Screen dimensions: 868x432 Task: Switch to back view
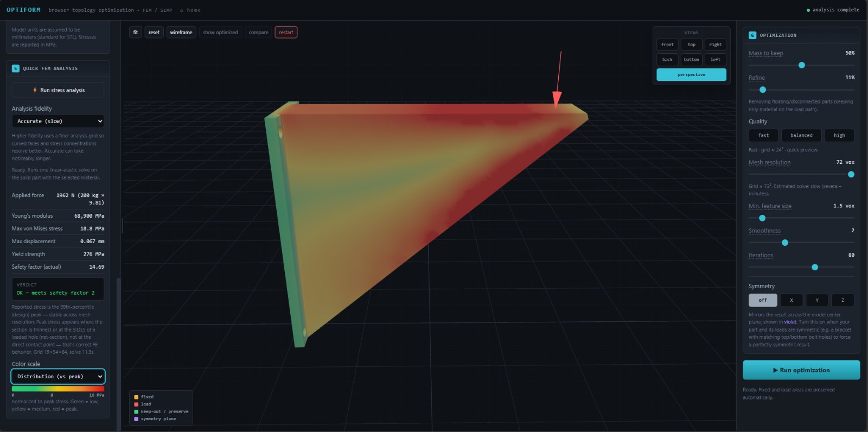[x=667, y=60]
